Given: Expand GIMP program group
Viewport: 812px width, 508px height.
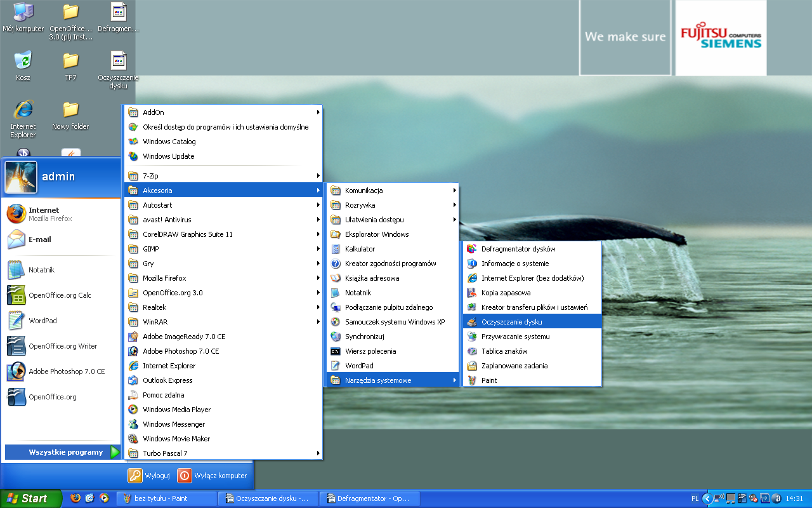Looking at the screenshot, I should click(x=223, y=249).
